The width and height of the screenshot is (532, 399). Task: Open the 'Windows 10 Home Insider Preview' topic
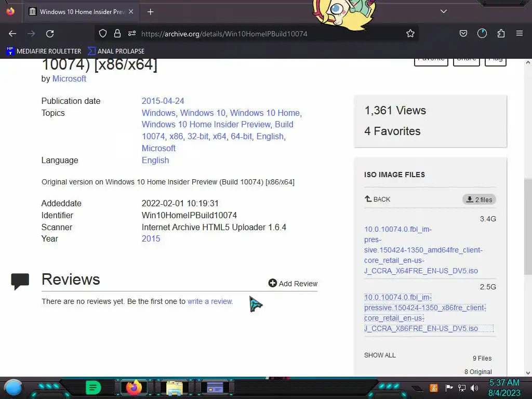pos(206,125)
